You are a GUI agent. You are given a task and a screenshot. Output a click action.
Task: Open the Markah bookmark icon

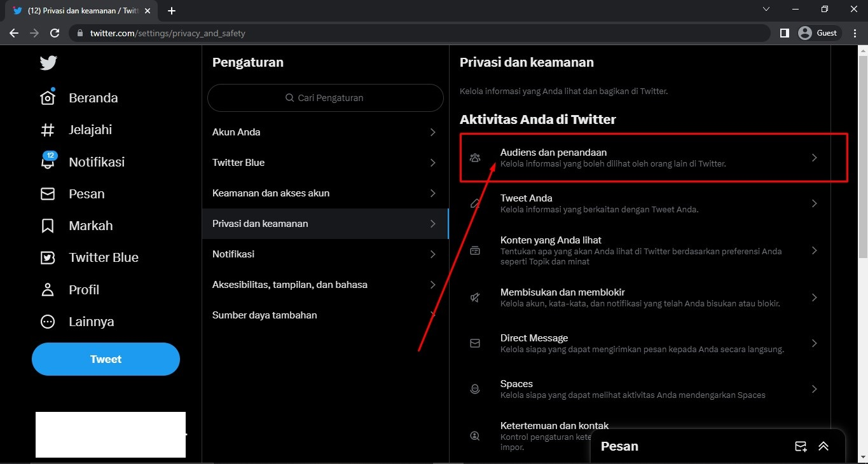[48, 226]
